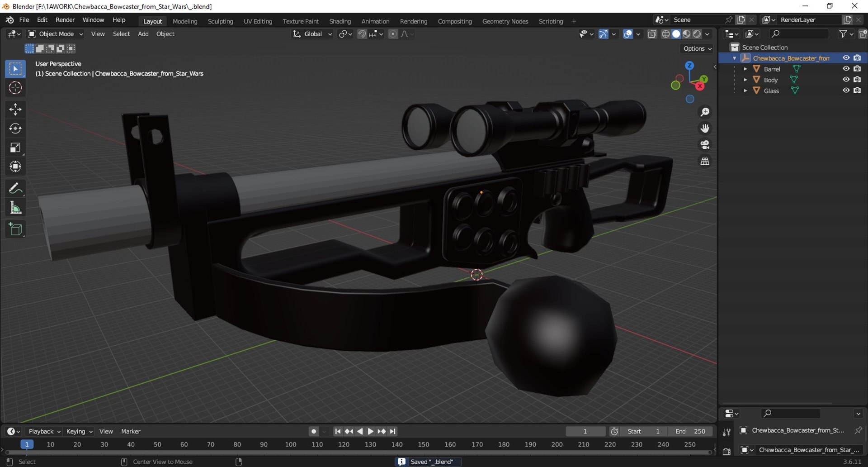
Task: Expand the Glass tree item
Action: pos(745,91)
